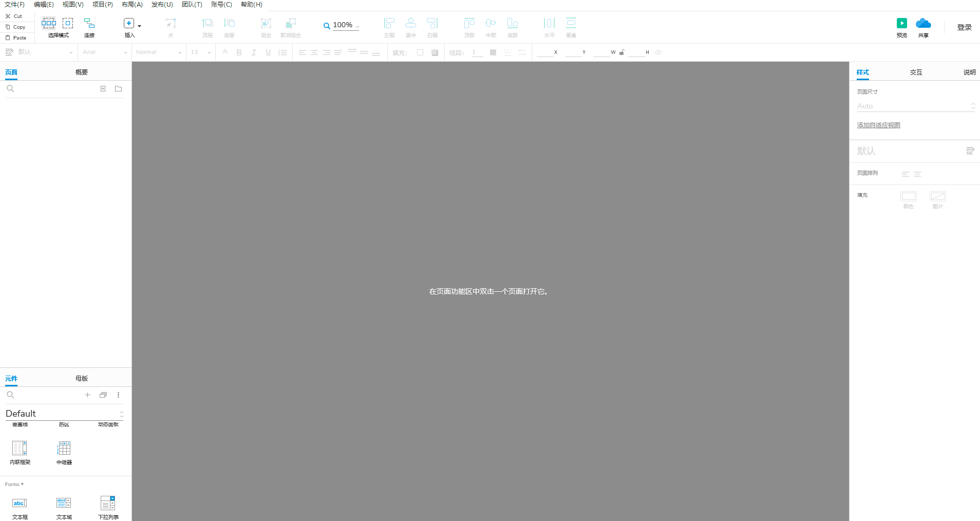Click the 添加自适应视图 link
The height and width of the screenshot is (521, 980).
[878, 125]
